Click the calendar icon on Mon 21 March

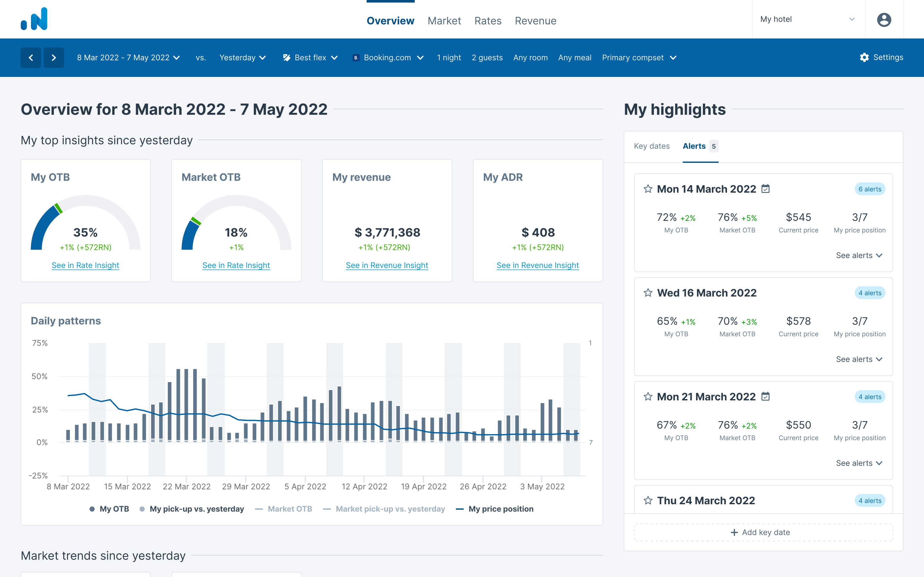pyautogui.click(x=766, y=397)
